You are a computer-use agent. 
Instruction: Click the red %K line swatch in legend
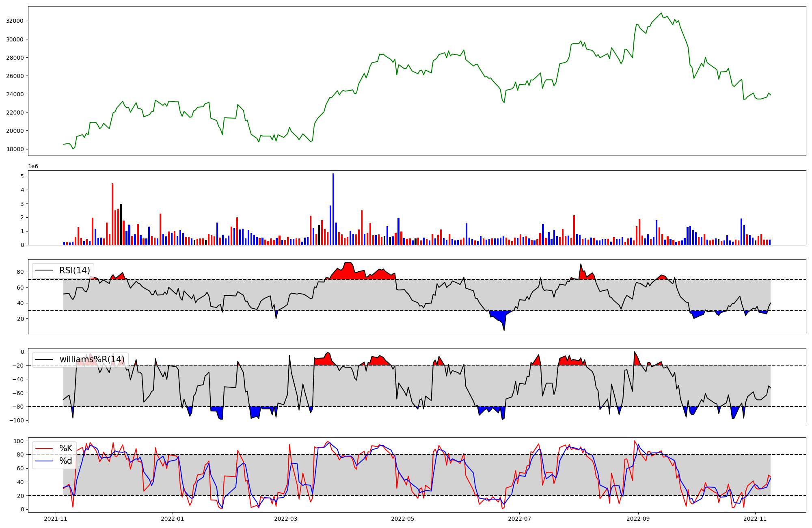click(x=44, y=448)
